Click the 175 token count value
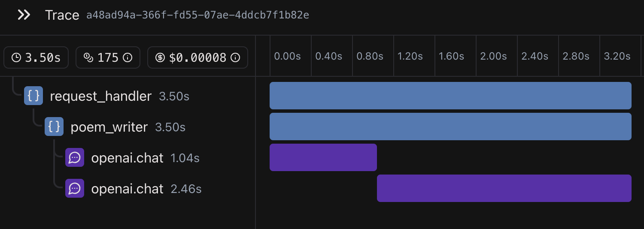This screenshot has height=229, width=644. [108, 57]
